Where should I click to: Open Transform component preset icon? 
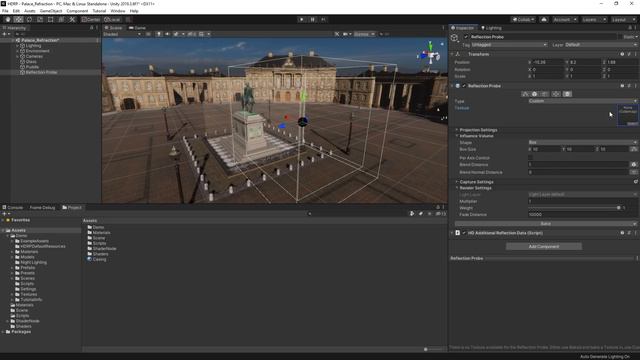(x=629, y=54)
